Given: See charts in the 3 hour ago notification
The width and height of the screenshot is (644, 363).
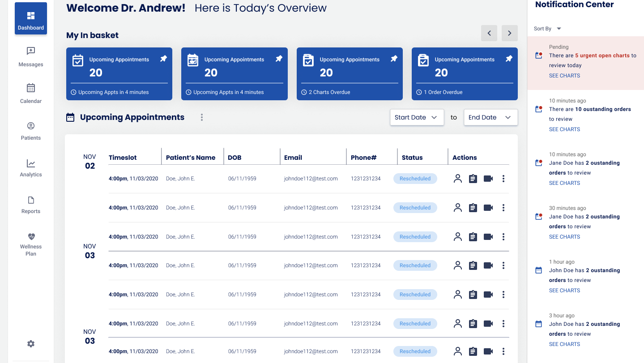Looking at the screenshot, I should pyautogui.click(x=564, y=344).
